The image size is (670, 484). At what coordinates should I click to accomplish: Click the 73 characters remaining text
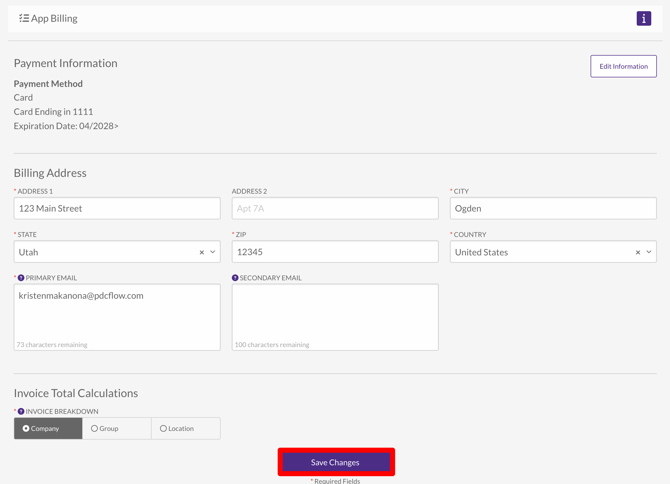tap(52, 345)
